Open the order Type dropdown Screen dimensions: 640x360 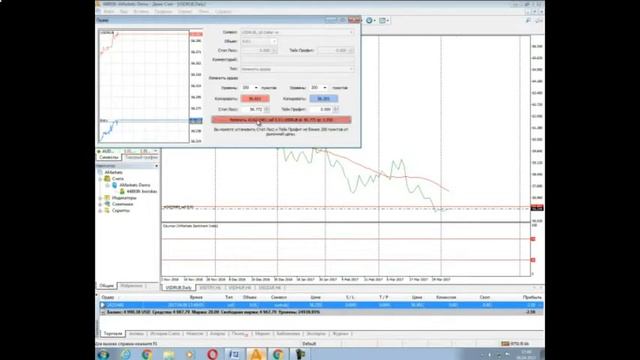pos(298,69)
